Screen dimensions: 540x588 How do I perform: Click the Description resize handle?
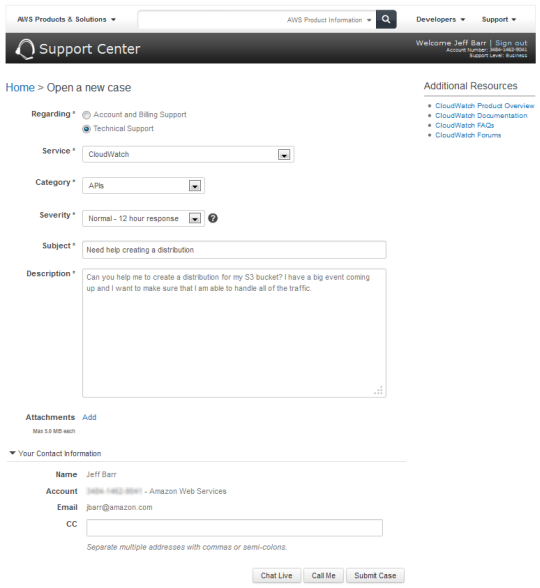(x=378, y=390)
